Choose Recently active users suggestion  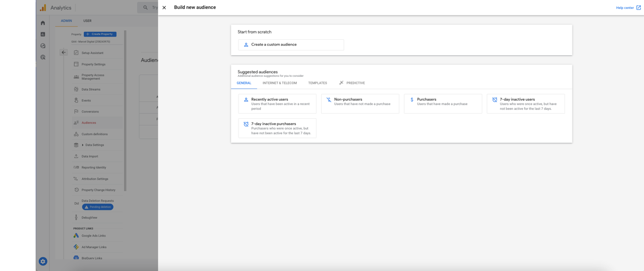277,104
